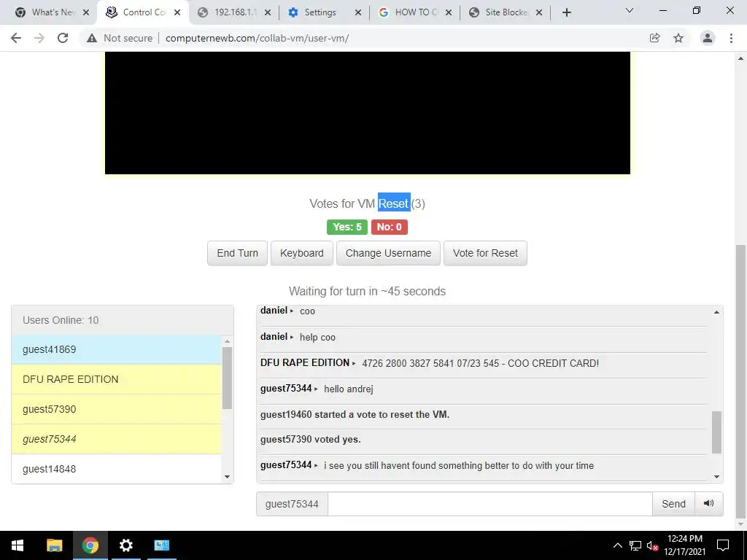Open the tab search chevron
Viewport: 747px width, 560px height.
pyautogui.click(x=630, y=10)
